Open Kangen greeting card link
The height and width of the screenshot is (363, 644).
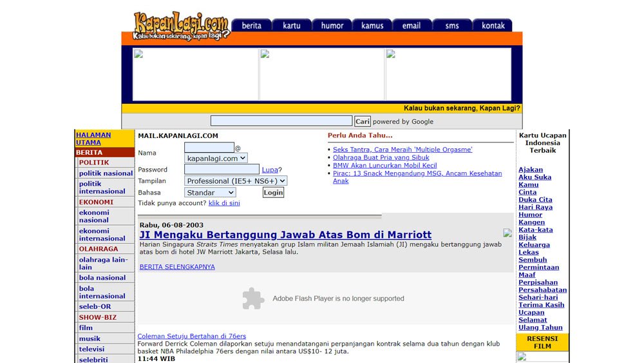pyautogui.click(x=531, y=222)
